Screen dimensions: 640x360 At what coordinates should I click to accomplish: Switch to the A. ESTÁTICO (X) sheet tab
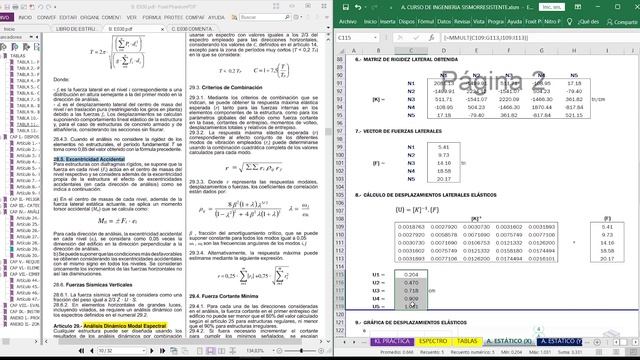(509, 341)
